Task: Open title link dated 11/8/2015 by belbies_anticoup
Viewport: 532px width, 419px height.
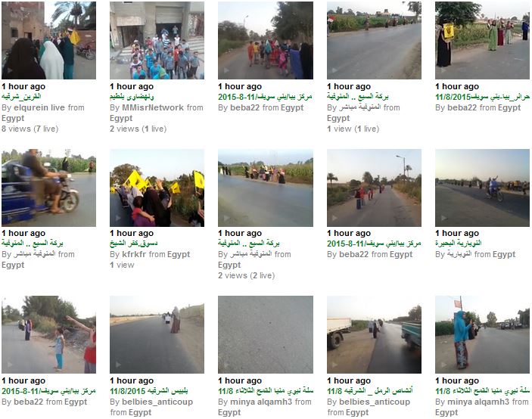Action: [x=149, y=391]
